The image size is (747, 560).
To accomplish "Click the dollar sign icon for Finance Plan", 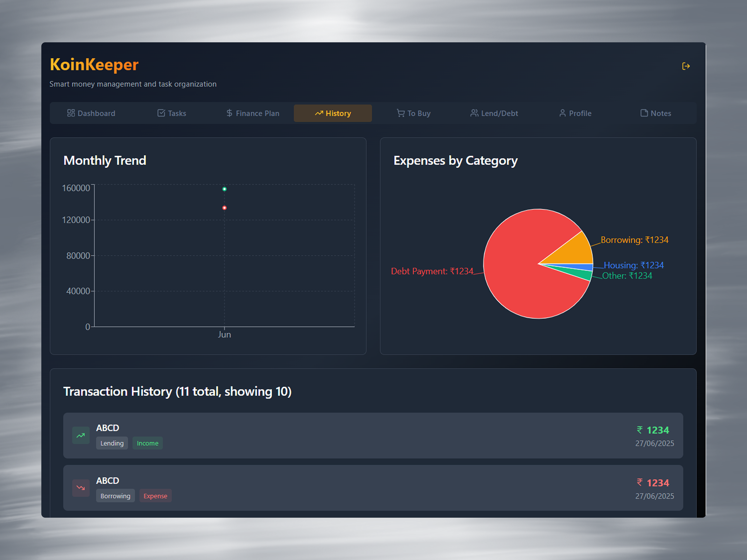I will coord(229,113).
